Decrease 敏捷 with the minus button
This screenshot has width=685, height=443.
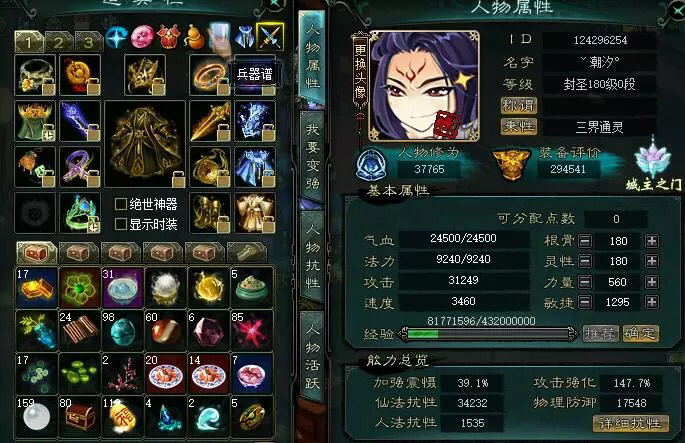(x=585, y=302)
